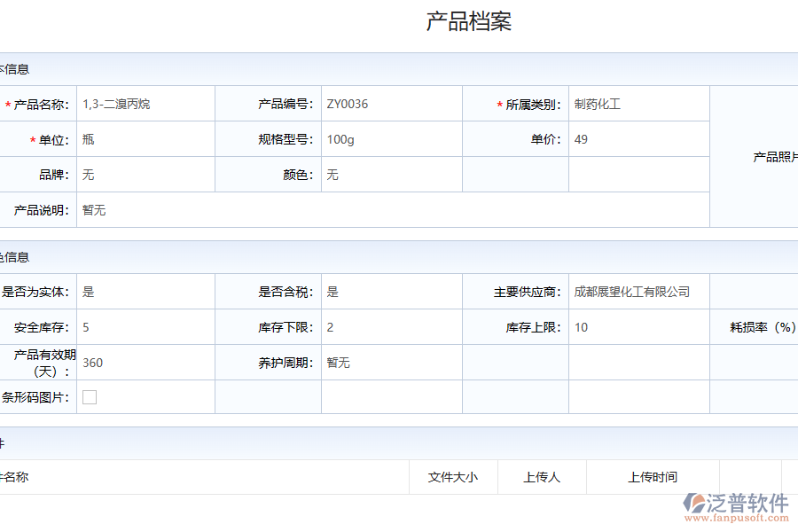798x532 pixels.
Task: Click the 上传时间 column header
Action: [652, 477]
